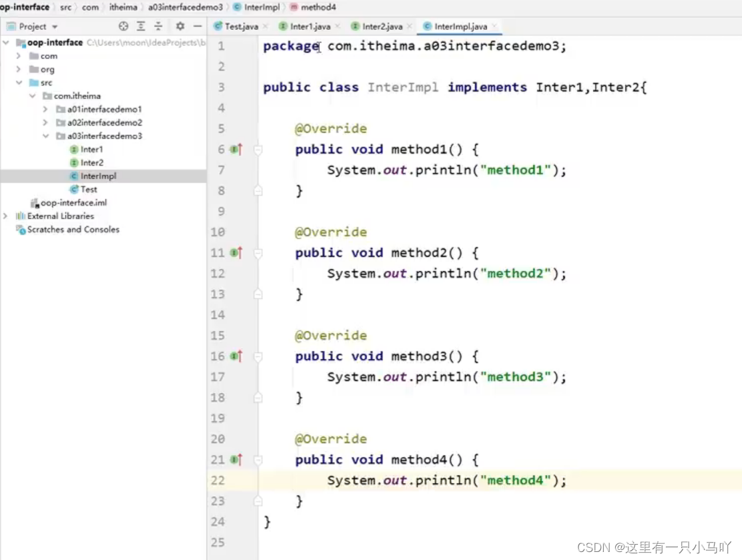The image size is (742, 560).
Task: Close the Inter2.java tab
Action: point(409,27)
